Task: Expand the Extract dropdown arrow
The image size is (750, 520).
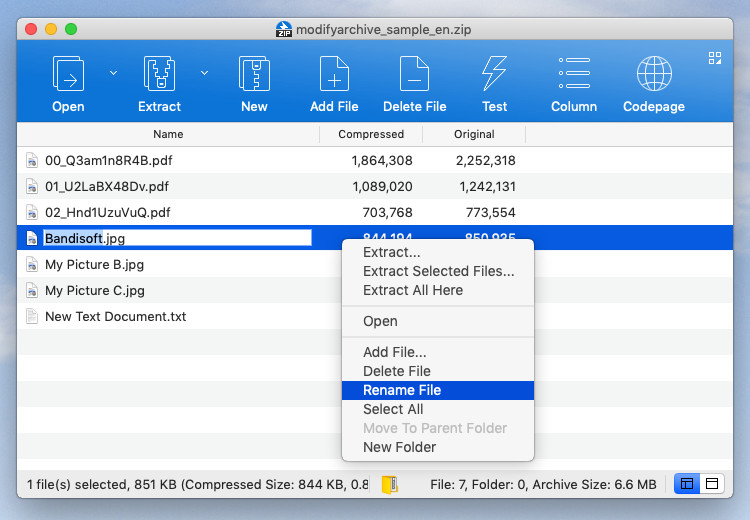Action: coord(204,72)
